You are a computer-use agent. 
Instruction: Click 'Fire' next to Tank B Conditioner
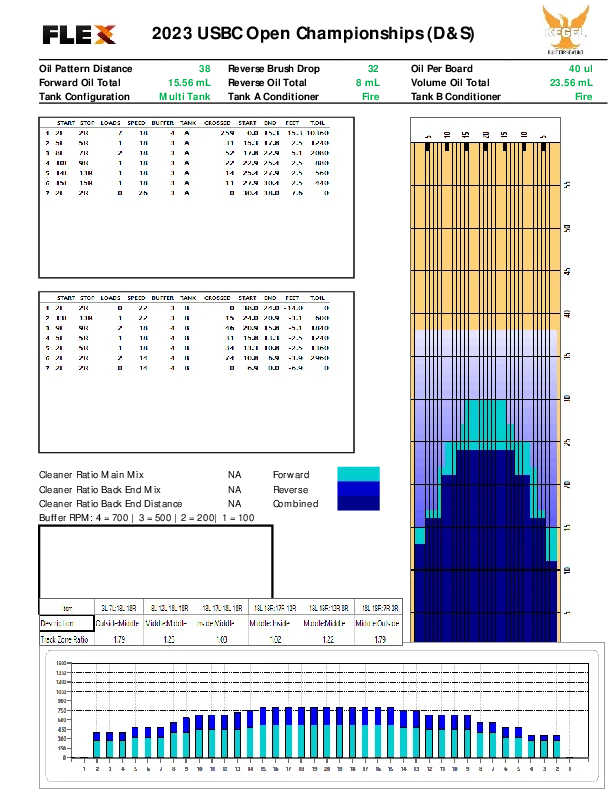[584, 96]
